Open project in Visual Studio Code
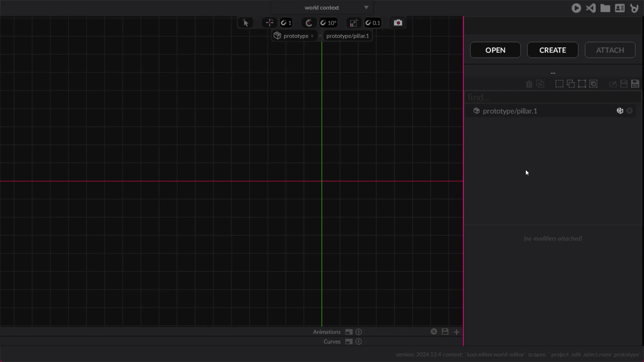This screenshot has width=644, height=362. (x=591, y=8)
